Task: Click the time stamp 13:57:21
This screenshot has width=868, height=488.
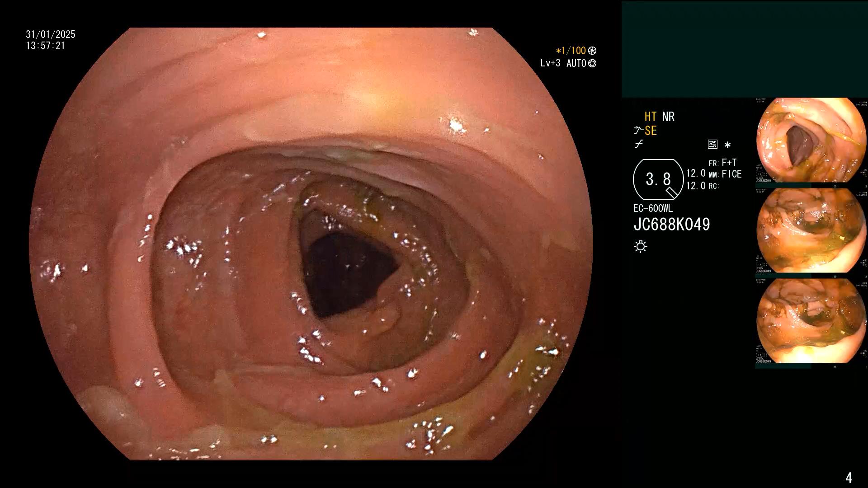Action: tap(46, 46)
